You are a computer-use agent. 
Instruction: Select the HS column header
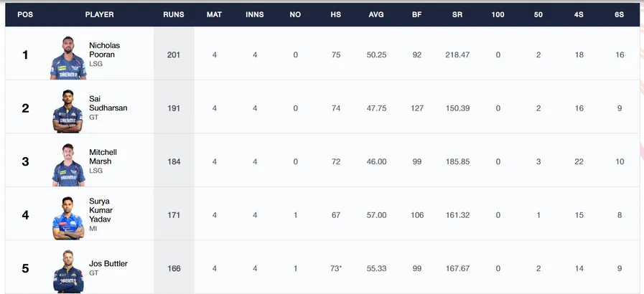335,14
